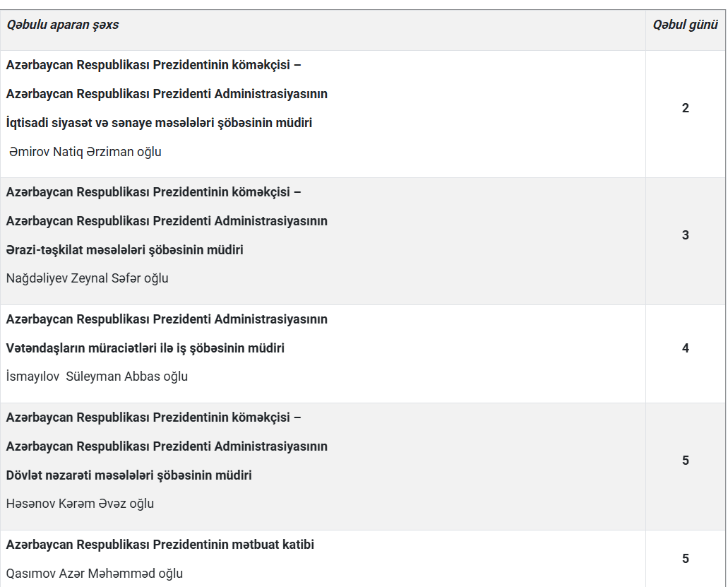Click 'Dövlət nəzarəti məsələləri şöbəsinin müdiri' line
This screenshot has height=587, width=728.
coord(129,475)
